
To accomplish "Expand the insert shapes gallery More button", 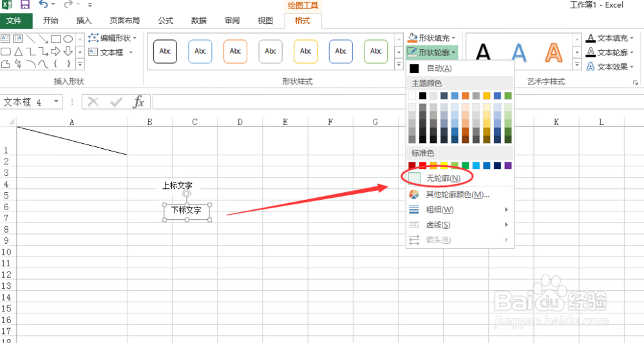I will 80,64.
